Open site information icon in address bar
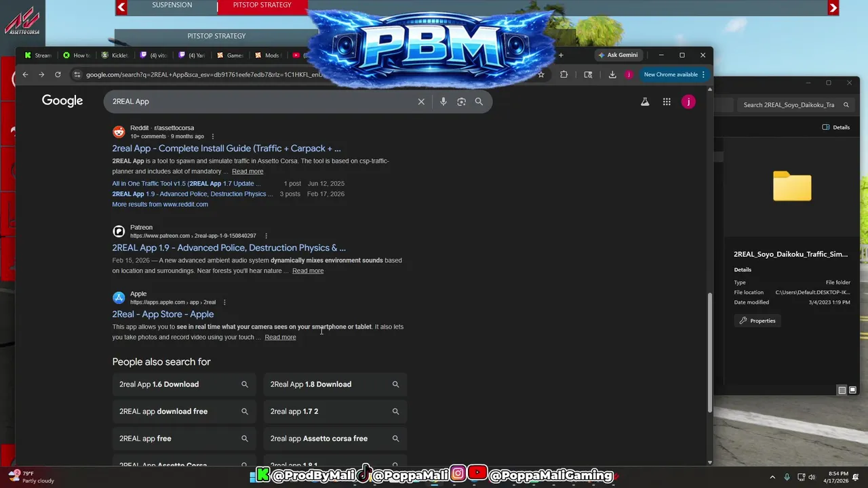This screenshot has width=868, height=488. pyautogui.click(x=77, y=75)
